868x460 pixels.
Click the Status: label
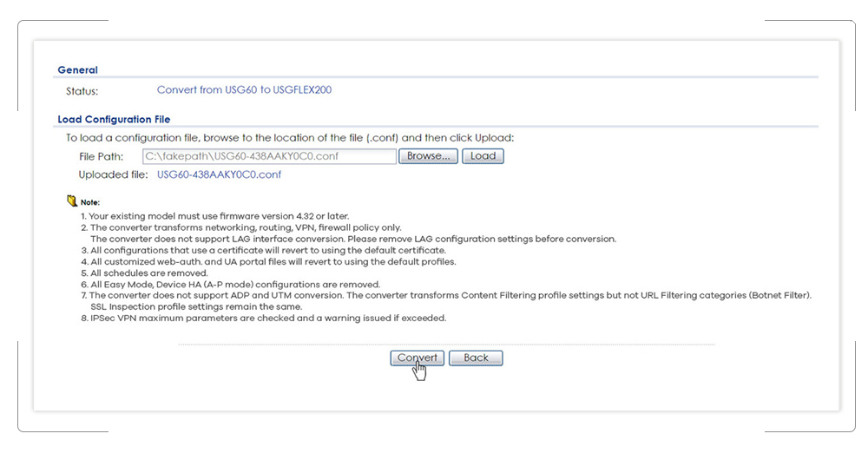point(82,90)
